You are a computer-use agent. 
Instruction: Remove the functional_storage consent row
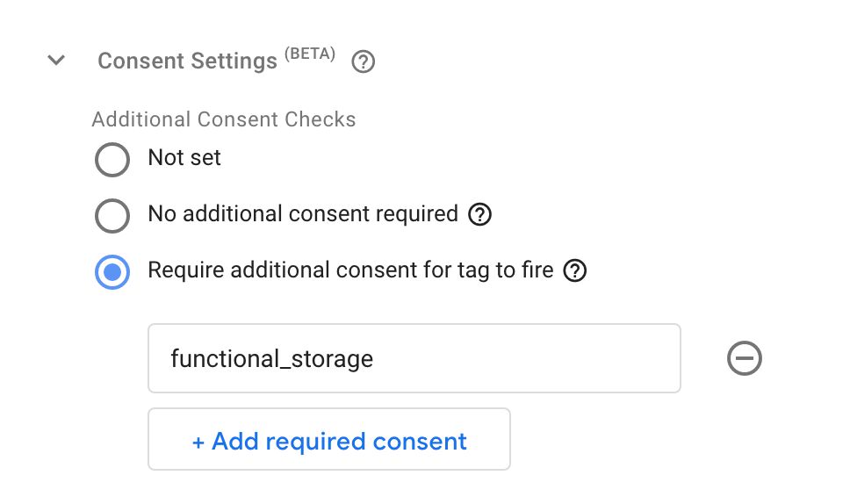[745, 358]
